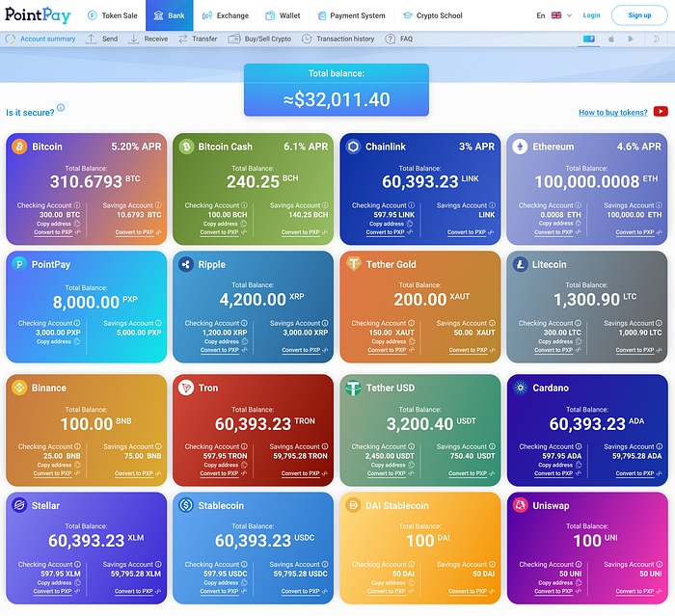Click copy address icon on Tether USD card
675x616 pixels.
coord(411,465)
